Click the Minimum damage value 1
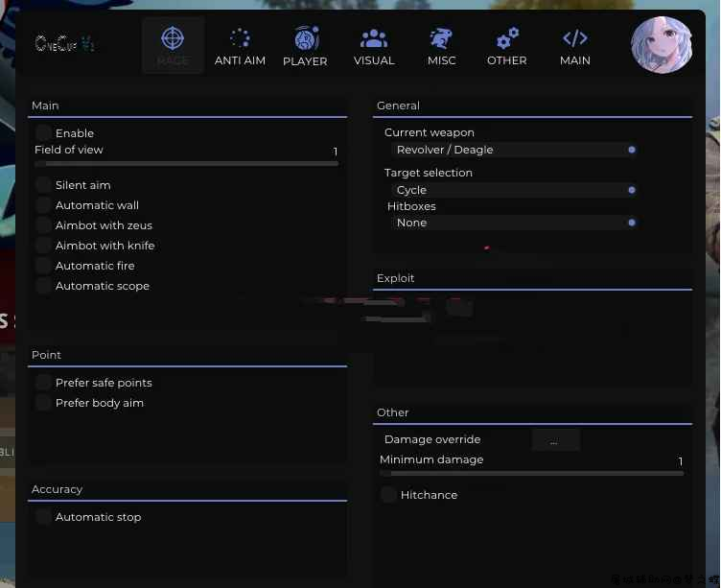 point(681,461)
